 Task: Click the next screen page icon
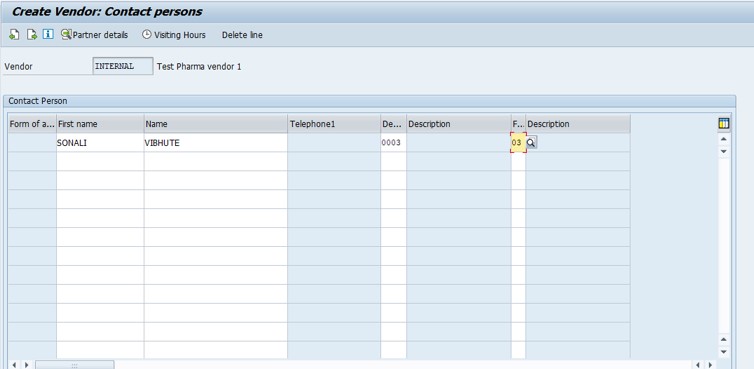tap(32, 35)
